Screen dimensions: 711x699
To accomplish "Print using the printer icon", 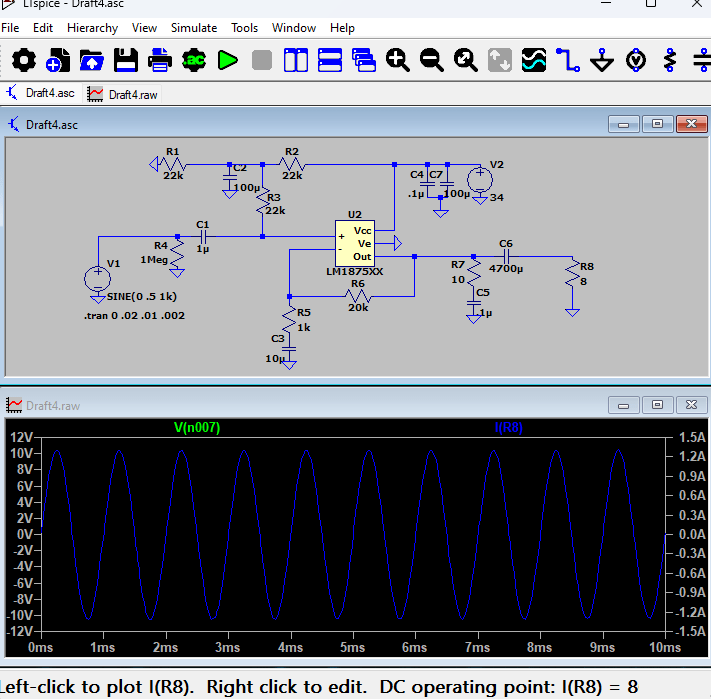I will [x=160, y=60].
